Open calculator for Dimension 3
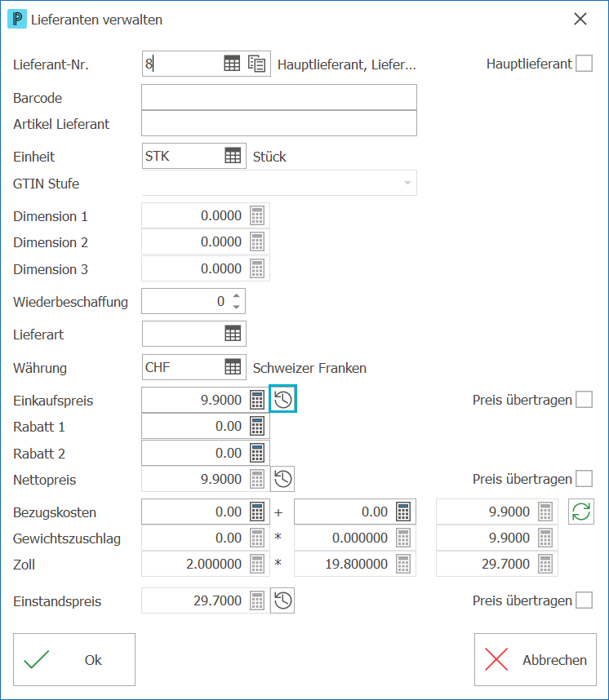This screenshot has width=609, height=700. [257, 268]
